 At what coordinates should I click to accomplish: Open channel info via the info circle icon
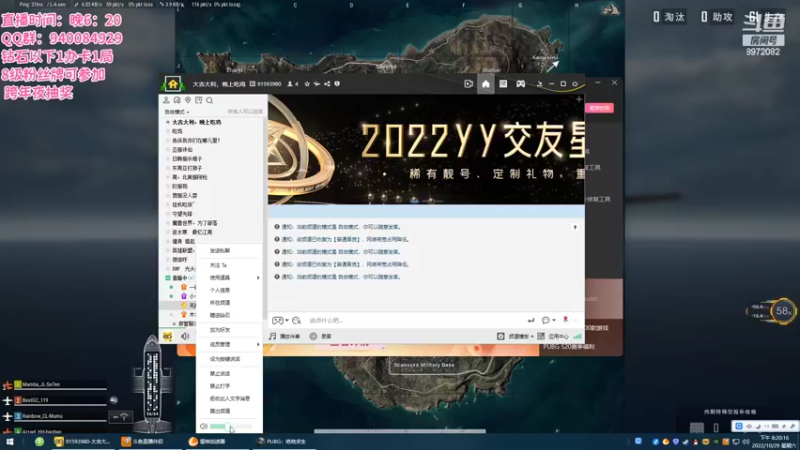tap(337, 84)
